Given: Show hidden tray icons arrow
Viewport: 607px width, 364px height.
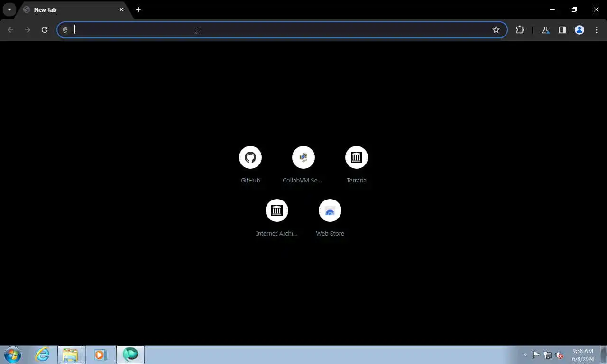Looking at the screenshot, I should pos(524,355).
